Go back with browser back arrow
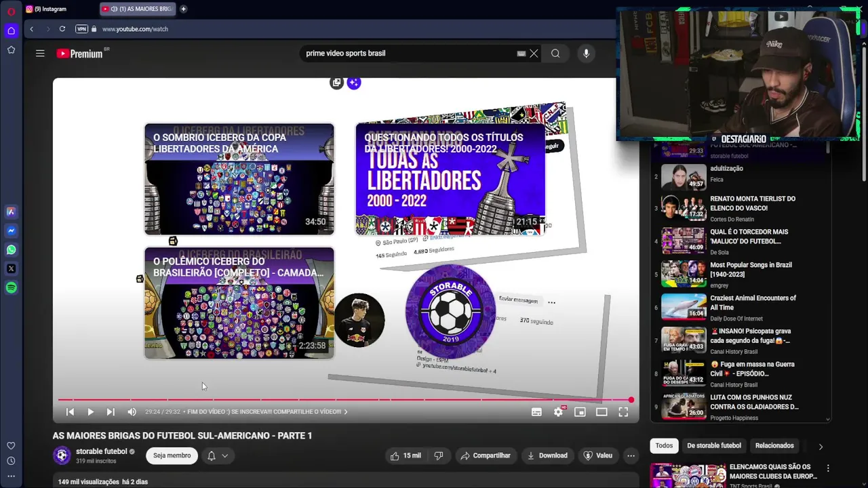Viewport: 868px width, 488px height. [31, 29]
